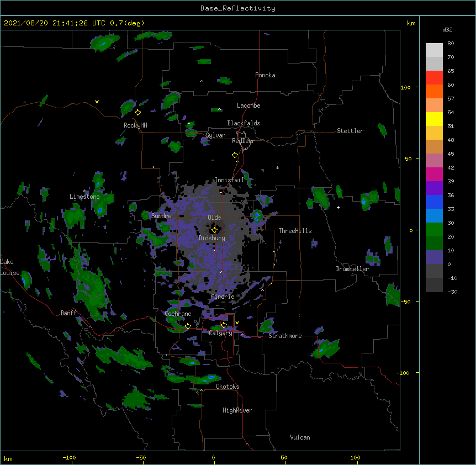Select the Okotoks label
This screenshot has height=465, width=476.
tap(228, 387)
